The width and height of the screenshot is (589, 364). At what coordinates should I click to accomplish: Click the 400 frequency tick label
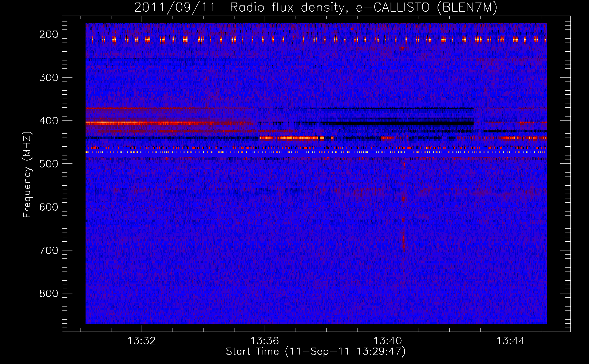pos(49,121)
